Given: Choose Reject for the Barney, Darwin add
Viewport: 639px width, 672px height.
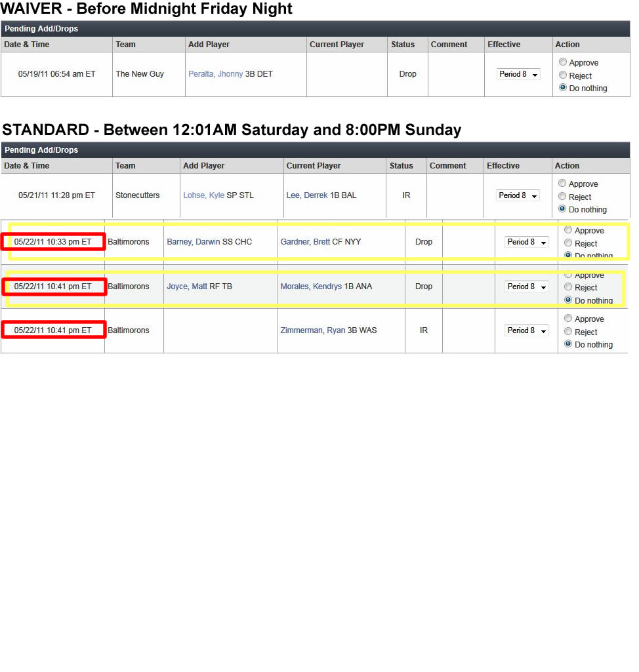Looking at the screenshot, I should (568, 243).
